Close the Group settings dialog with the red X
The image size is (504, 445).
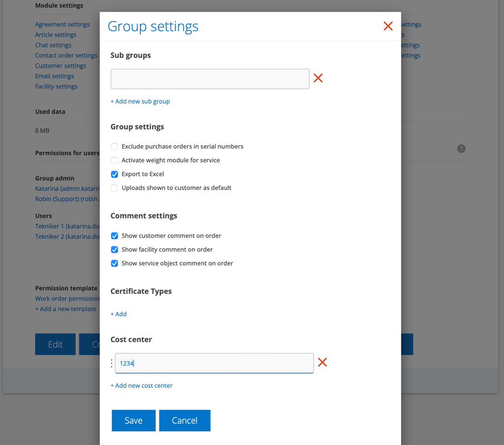coord(388,26)
